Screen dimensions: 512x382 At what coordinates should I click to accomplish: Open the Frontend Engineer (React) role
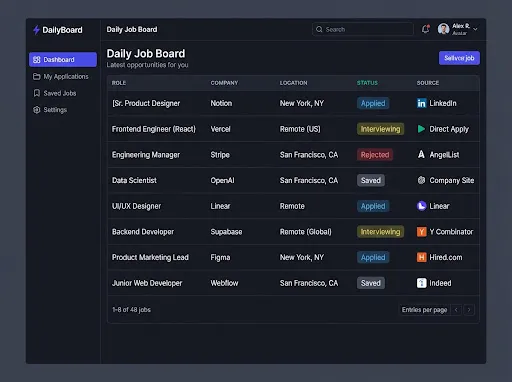pyautogui.click(x=154, y=129)
